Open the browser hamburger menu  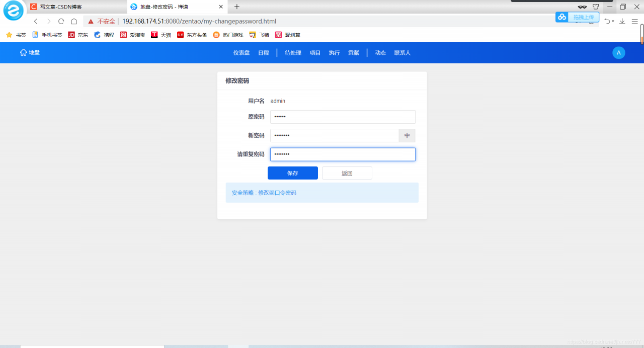tap(635, 21)
